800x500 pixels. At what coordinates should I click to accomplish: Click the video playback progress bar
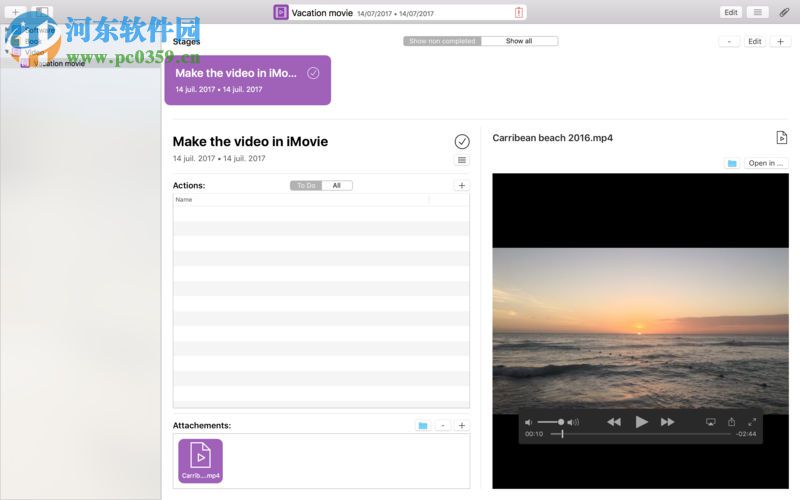coord(641,434)
